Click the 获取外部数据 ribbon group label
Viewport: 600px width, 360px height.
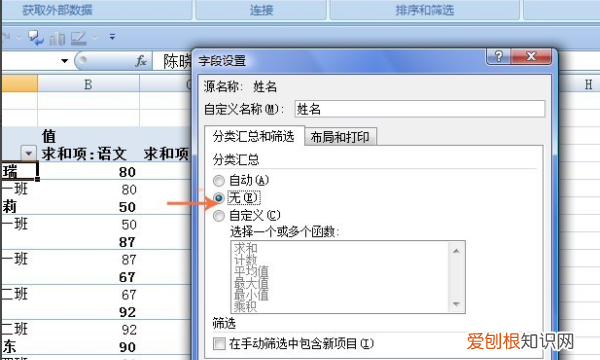pyautogui.click(x=57, y=10)
